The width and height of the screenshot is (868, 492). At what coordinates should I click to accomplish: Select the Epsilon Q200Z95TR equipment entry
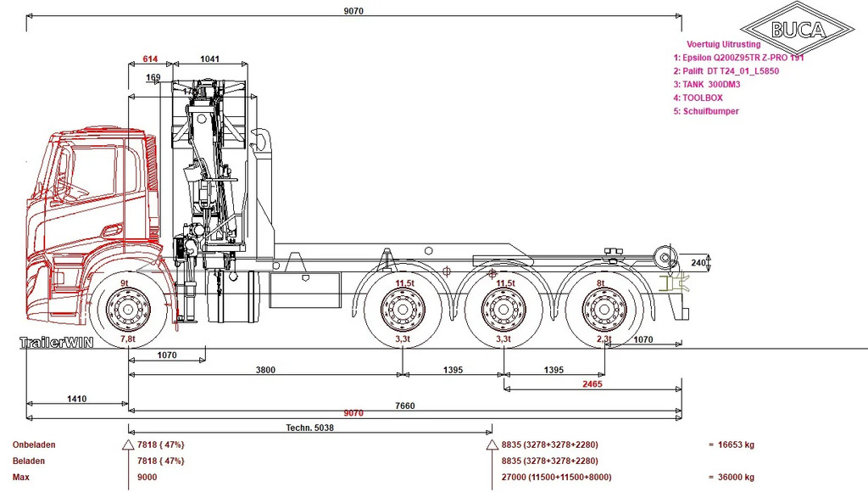[738, 58]
